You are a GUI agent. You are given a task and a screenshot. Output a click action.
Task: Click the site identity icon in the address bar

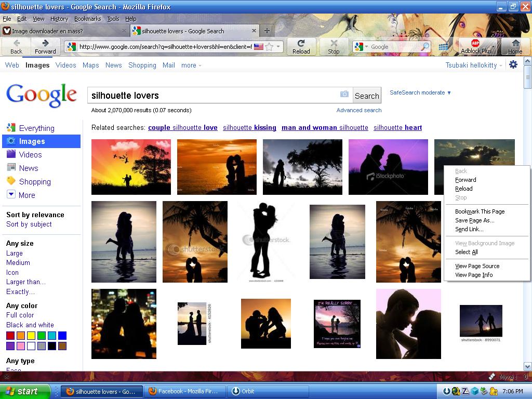71,47
